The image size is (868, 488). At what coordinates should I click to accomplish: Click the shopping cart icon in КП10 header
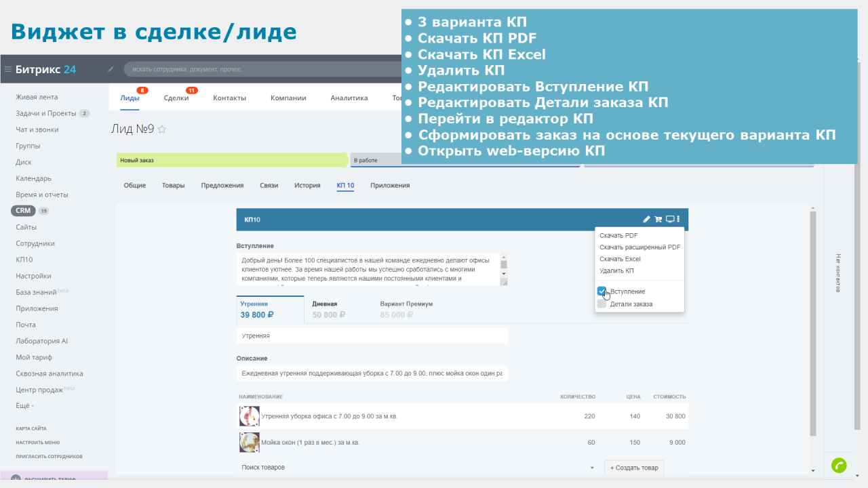click(x=658, y=220)
